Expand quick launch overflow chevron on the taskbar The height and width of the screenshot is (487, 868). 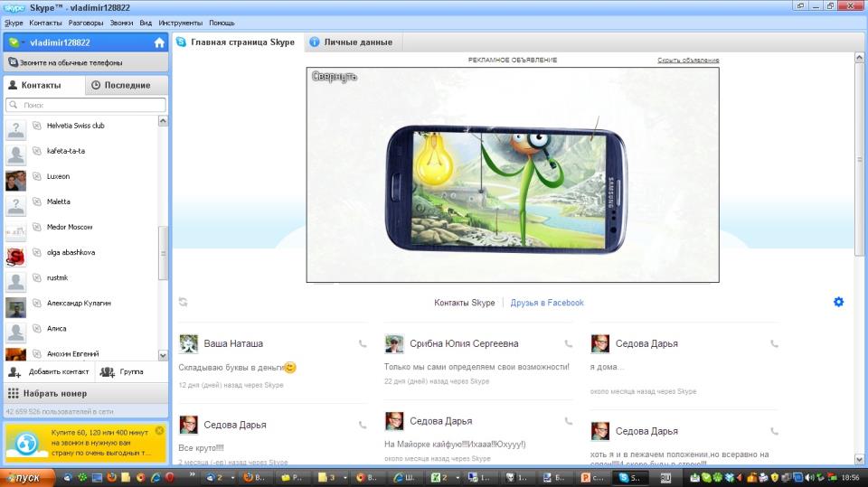click(192, 474)
